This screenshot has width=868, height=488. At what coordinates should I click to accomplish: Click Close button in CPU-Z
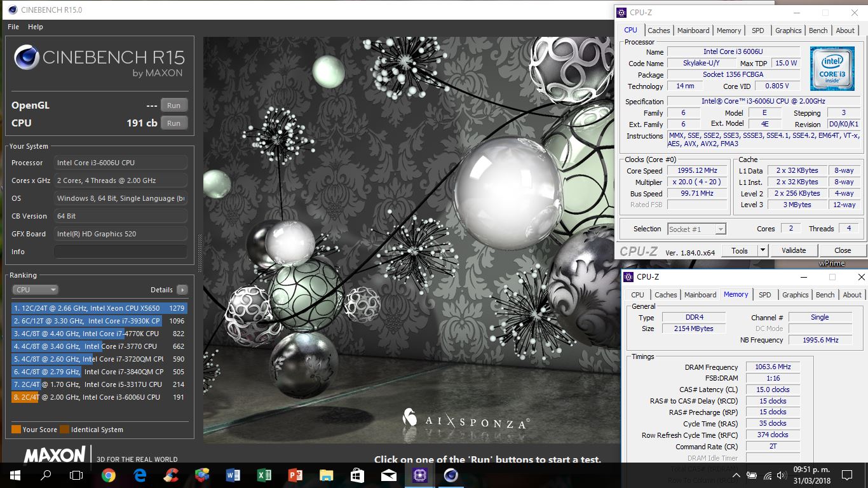pyautogui.click(x=843, y=250)
